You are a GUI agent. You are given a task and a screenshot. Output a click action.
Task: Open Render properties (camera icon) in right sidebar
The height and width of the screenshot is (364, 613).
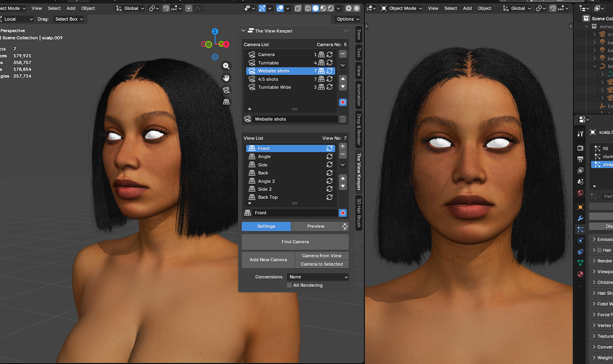[580, 148]
